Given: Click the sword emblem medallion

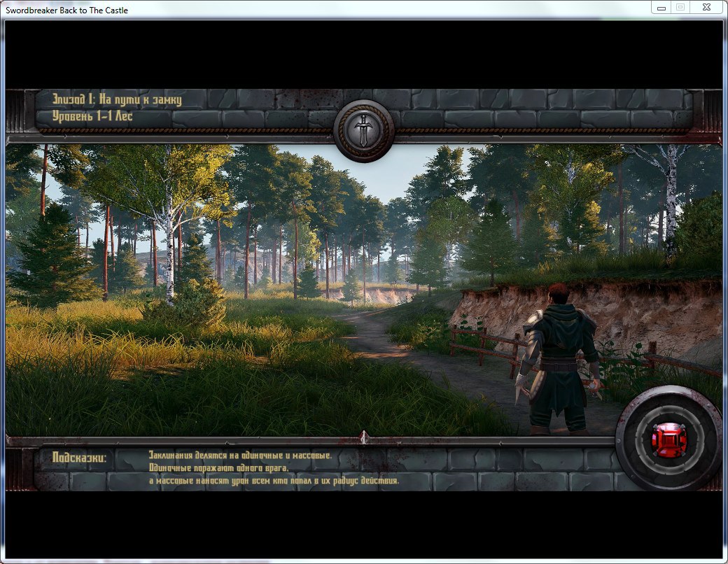Looking at the screenshot, I should point(363,130).
